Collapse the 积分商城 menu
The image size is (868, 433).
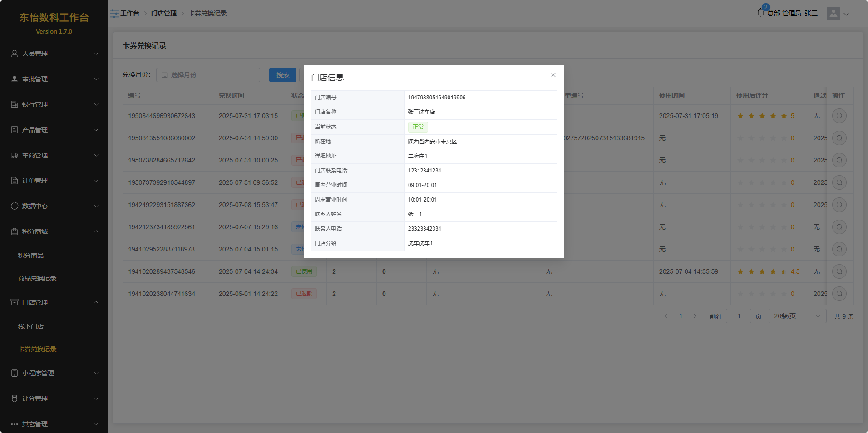[54, 231]
